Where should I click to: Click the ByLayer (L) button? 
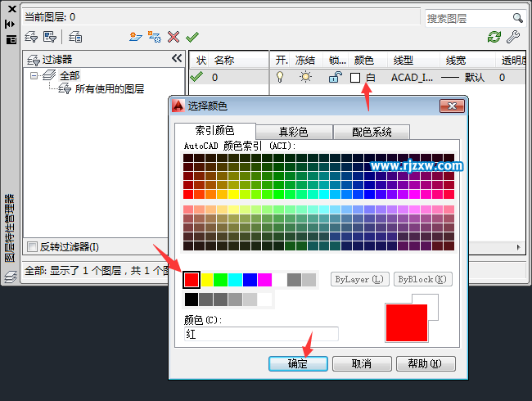click(359, 279)
